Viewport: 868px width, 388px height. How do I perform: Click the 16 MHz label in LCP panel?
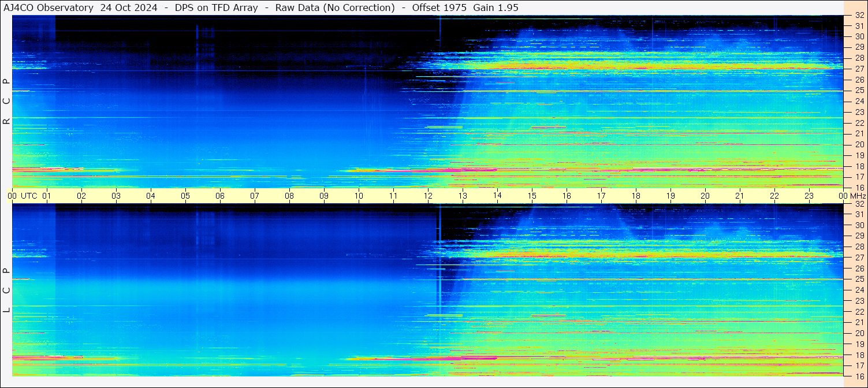point(859,376)
